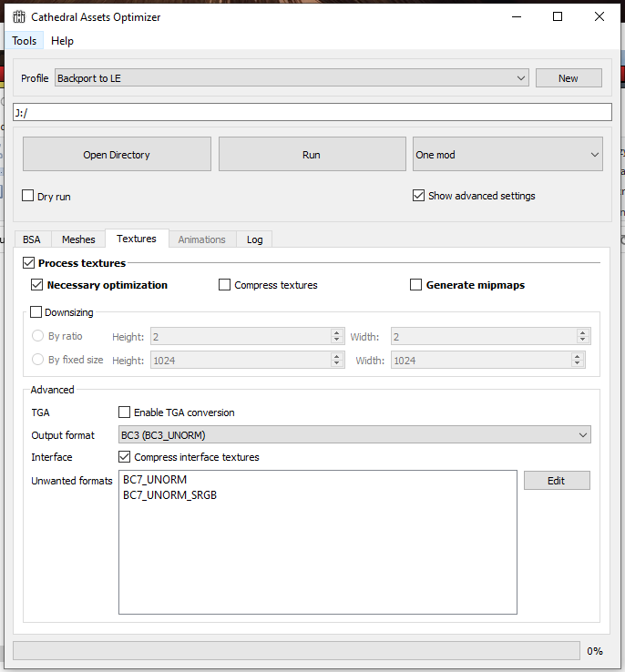625x672 pixels.
Task: Enable the Downsizing checkbox
Action: 36,311
